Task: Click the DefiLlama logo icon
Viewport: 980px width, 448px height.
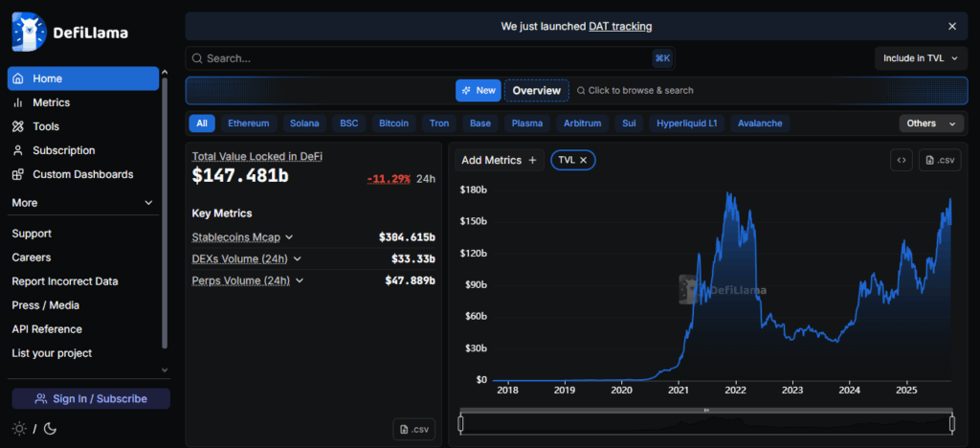Action: (x=30, y=33)
